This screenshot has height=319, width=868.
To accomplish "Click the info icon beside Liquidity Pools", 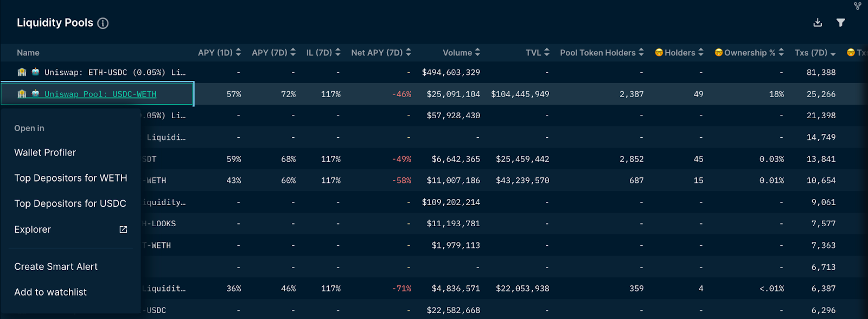I will (103, 23).
